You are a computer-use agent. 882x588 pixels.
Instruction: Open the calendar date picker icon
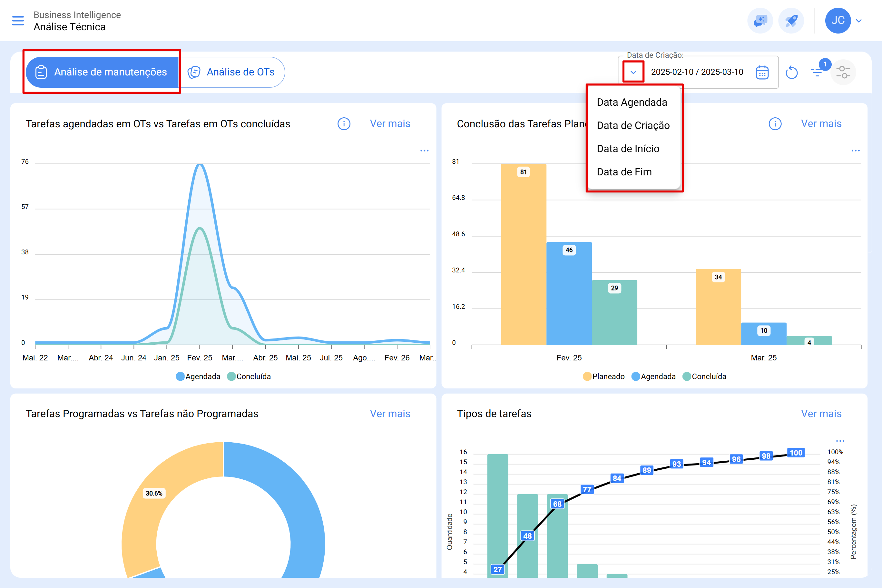pyautogui.click(x=762, y=72)
